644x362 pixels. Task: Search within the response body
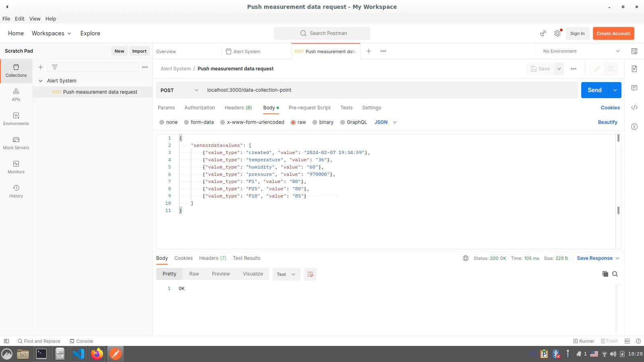tap(615, 274)
